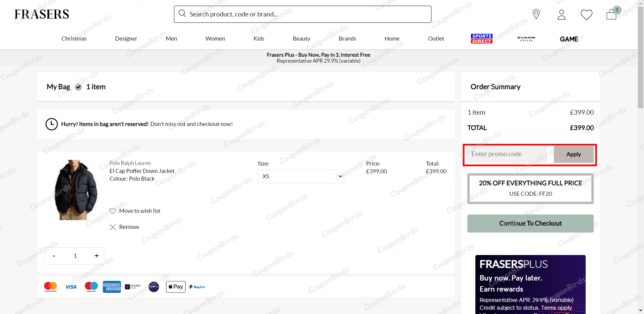
Task: Select the American Express payment icon
Action: (x=112, y=287)
